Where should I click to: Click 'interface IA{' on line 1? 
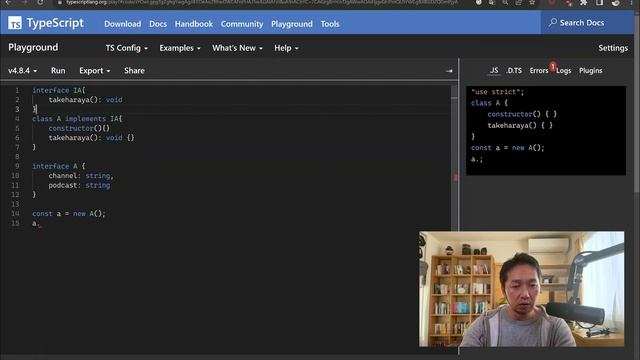tap(59, 90)
